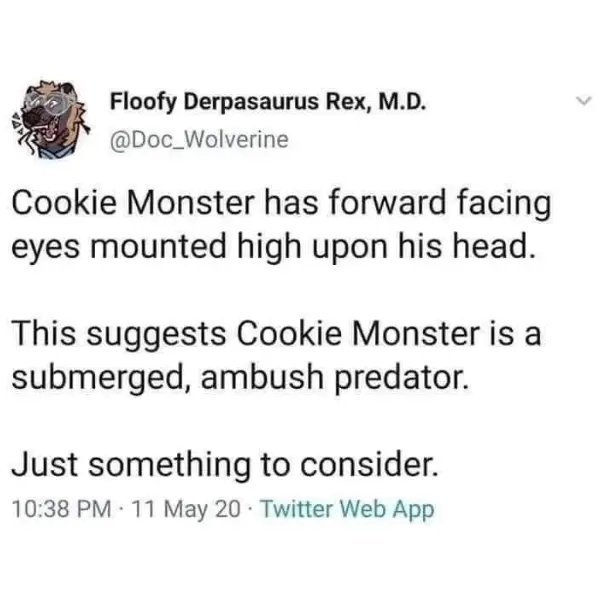The image size is (600, 600).
Task: Open the Twitter Web App source link
Action: click(x=347, y=509)
